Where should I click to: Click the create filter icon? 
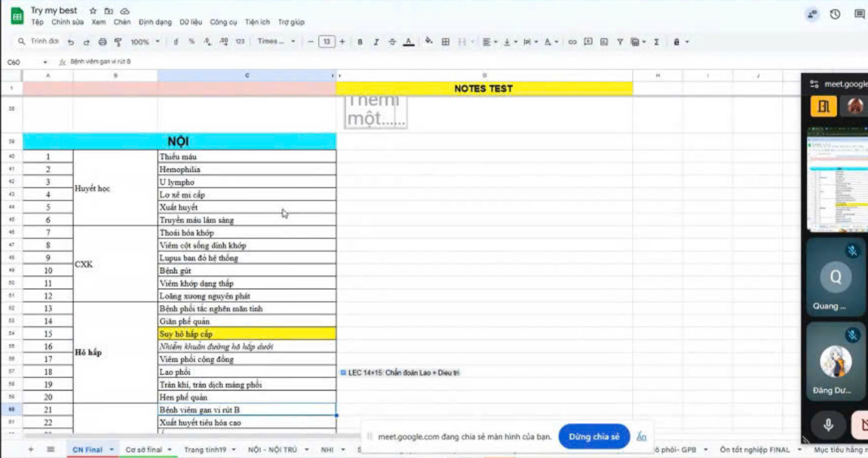tap(620, 42)
